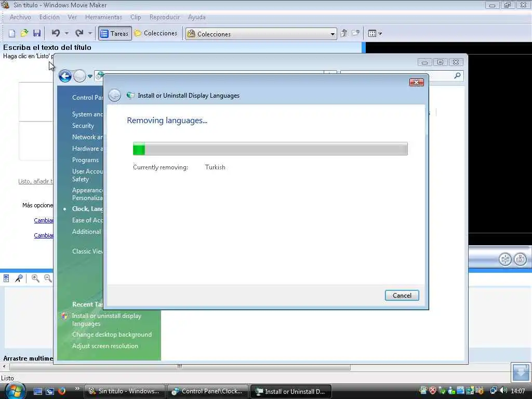Open the Ver menu
The image size is (532, 399).
point(72,17)
